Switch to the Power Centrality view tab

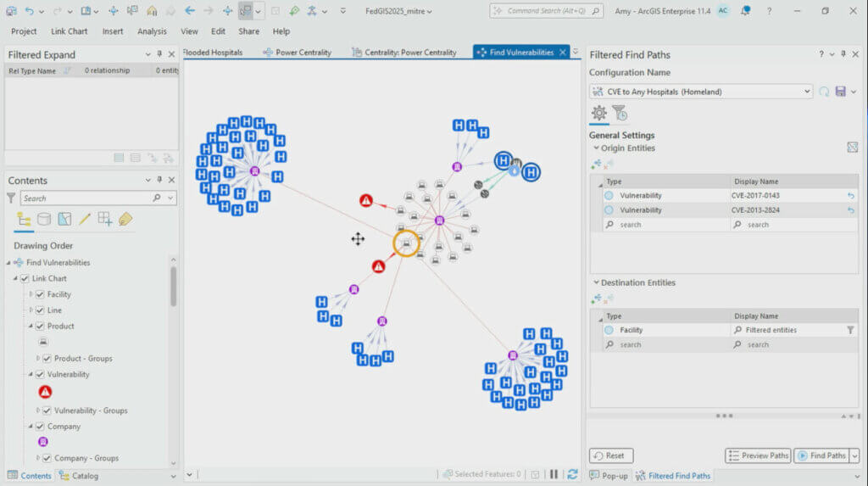tap(297, 53)
